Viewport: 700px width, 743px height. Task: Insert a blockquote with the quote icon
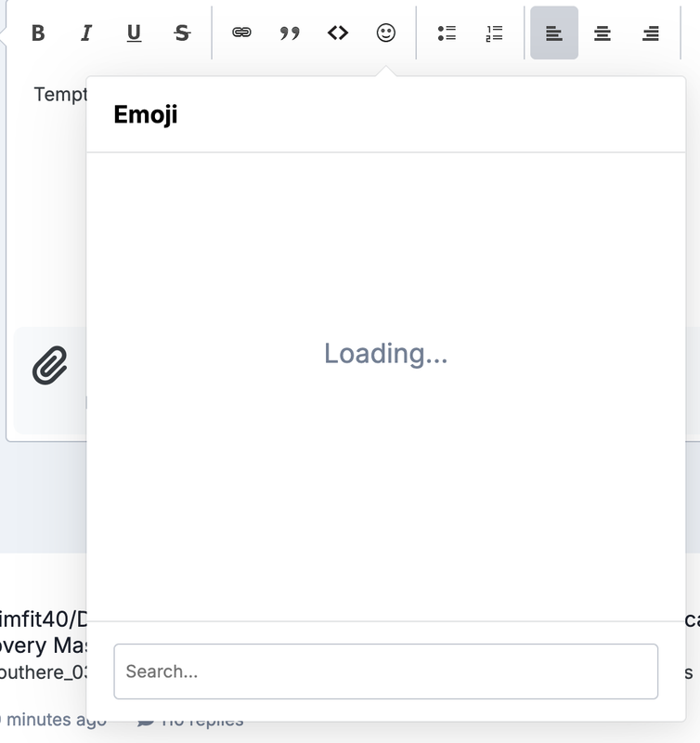pyautogui.click(x=290, y=33)
